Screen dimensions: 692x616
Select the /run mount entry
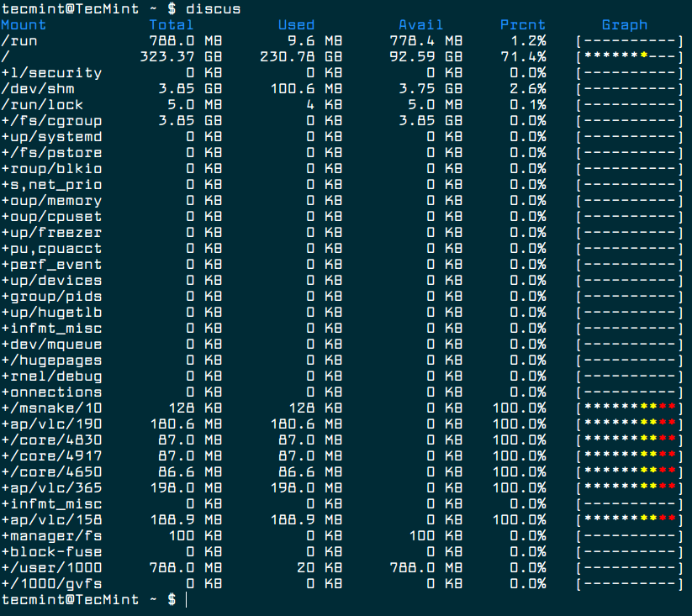(20, 40)
